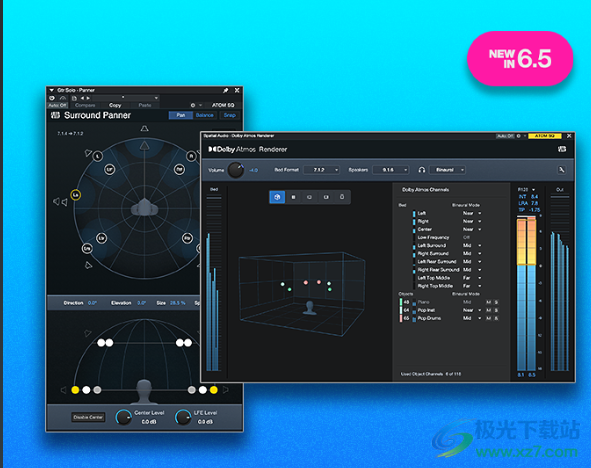Select the R speaker node in the panner circle
This screenshot has width=591, height=468.
[191, 156]
